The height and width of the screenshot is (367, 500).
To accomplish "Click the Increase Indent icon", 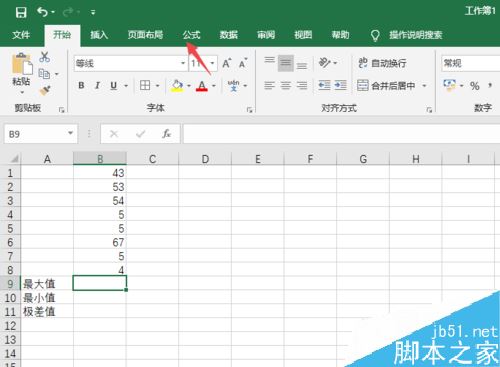I will click(x=340, y=86).
